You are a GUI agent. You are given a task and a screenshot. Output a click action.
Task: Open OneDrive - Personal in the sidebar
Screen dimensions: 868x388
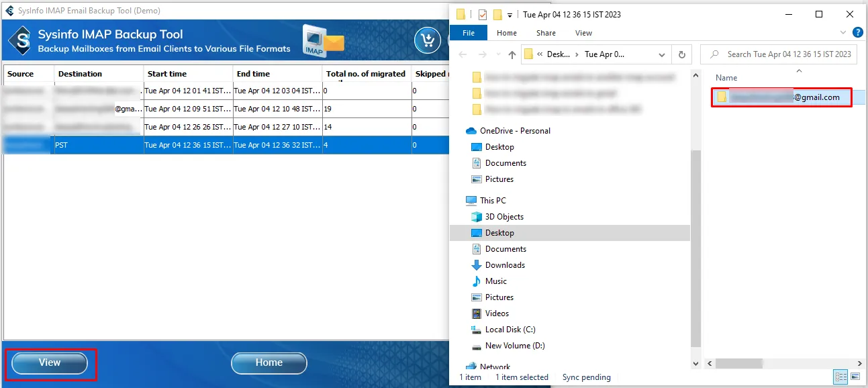click(x=514, y=131)
